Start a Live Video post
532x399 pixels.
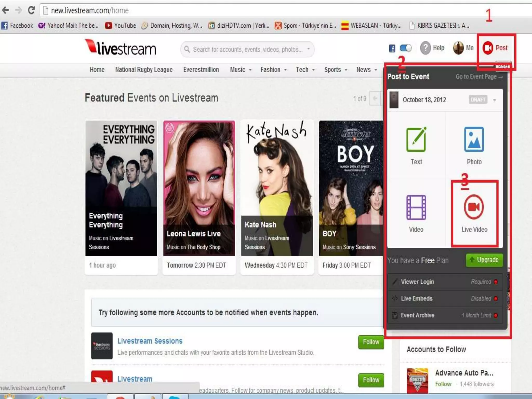(x=474, y=207)
